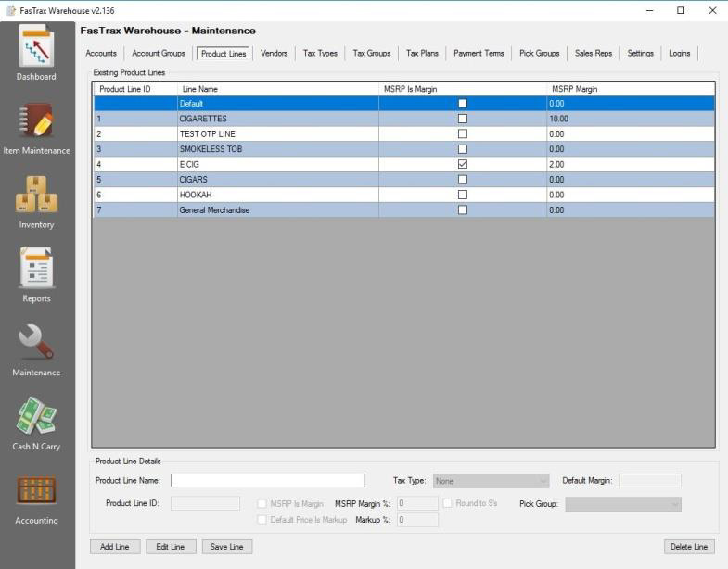Minimize the FasTrax Warehouse window
The height and width of the screenshot is (569, 728).
tap(649, 10)
